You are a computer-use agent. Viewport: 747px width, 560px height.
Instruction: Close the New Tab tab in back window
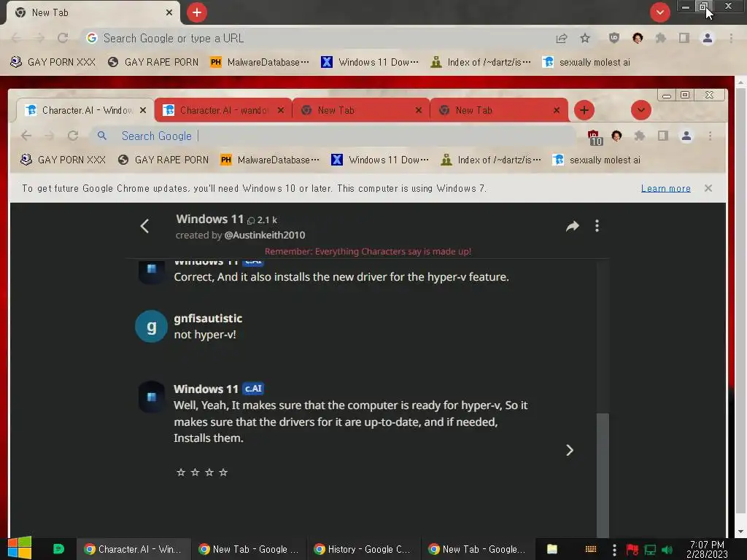click(169, 12)
